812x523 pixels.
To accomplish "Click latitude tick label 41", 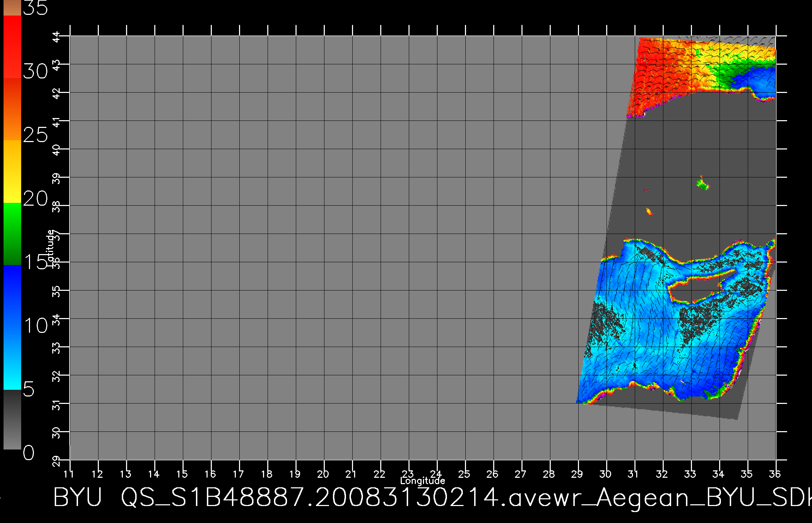I will point(56,123).
